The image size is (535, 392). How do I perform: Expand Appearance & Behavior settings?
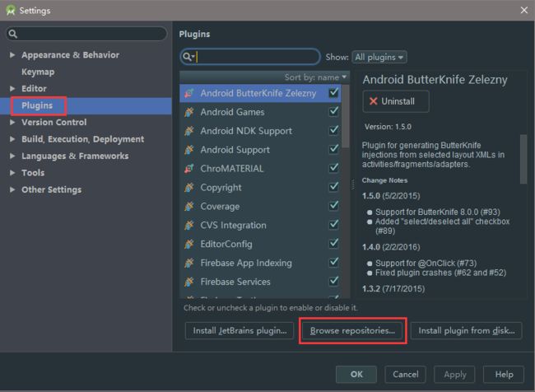pos(12,54)
